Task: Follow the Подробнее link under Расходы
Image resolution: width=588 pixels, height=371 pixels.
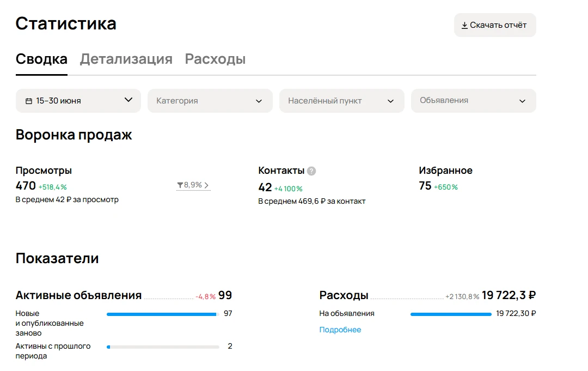Action: pos(340,330)
